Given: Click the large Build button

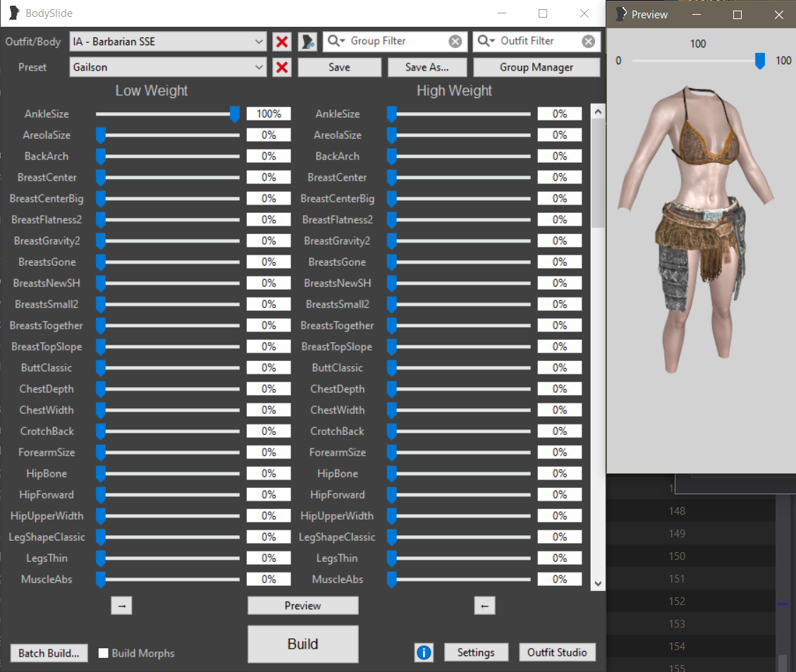Looking at the screenshot, I should tap(302, 644).
